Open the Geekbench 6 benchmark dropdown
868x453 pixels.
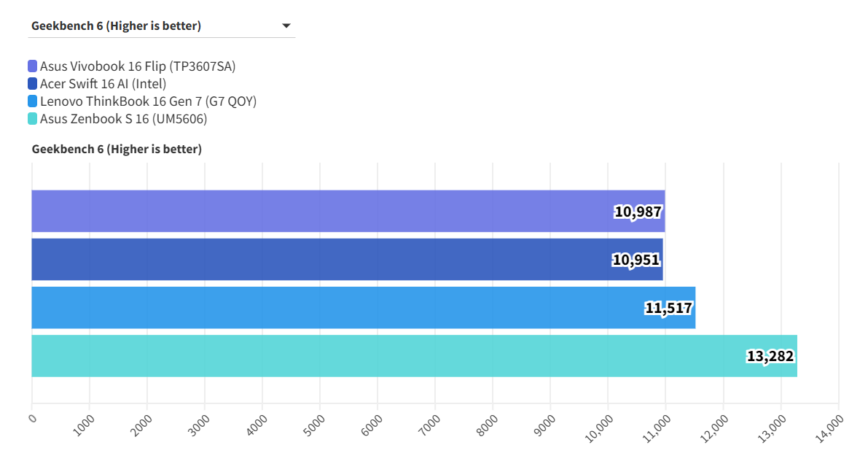pyautogui.click(x=160, y=26)
